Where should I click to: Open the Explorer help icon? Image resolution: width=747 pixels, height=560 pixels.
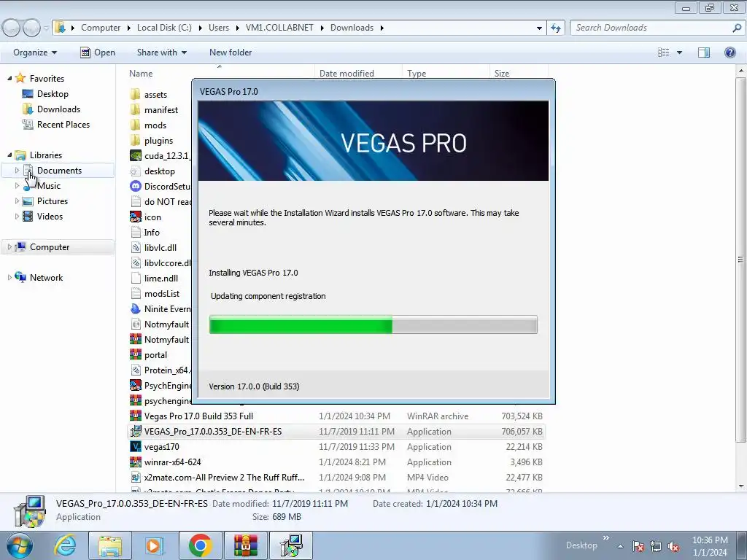pos(729,52)
